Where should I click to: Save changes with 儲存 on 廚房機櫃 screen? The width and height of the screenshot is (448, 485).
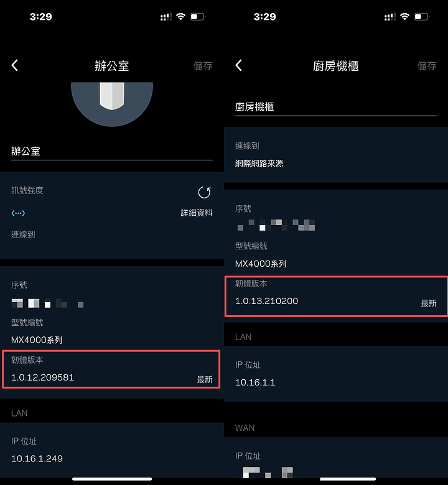tap(427, 65)
